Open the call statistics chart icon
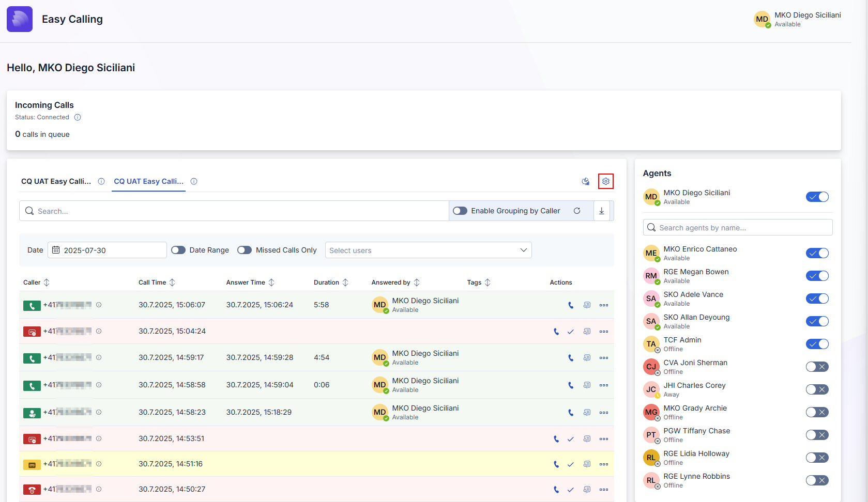The height and width of the screenshot is (502, 868). point(585,181)
